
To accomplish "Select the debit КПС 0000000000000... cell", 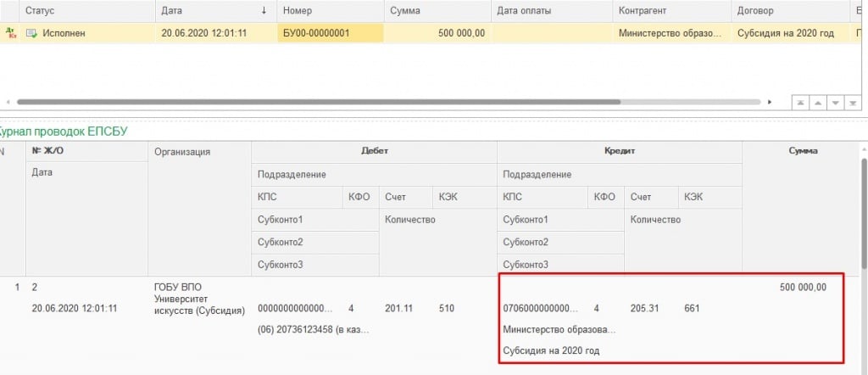I will pyautogui.click(x=295, y=309).
